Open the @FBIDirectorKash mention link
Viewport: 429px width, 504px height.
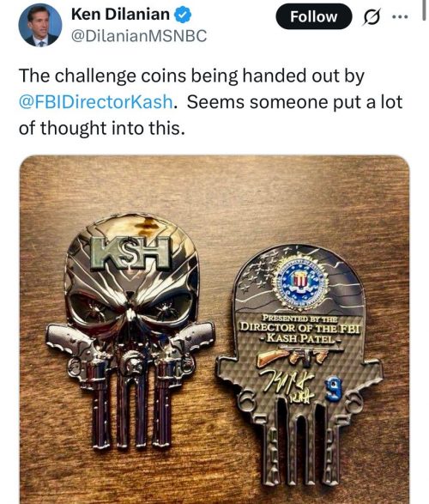click(x=96, y=102)
